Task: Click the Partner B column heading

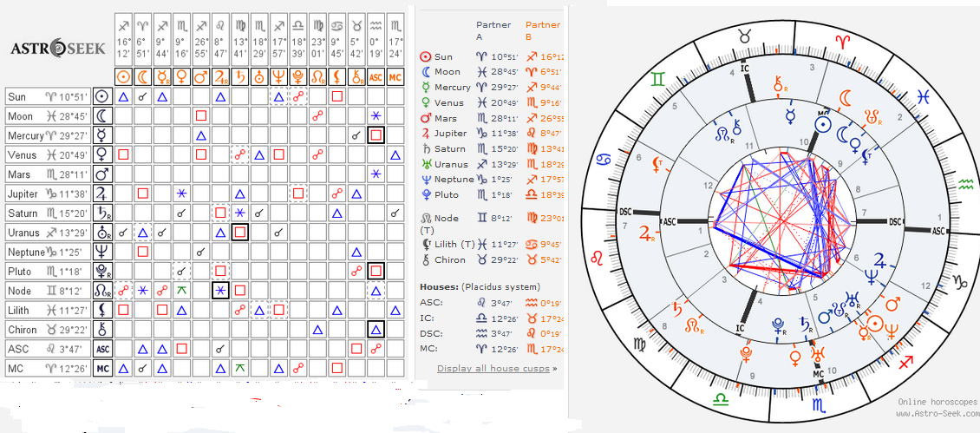Action: pos(543,30)
